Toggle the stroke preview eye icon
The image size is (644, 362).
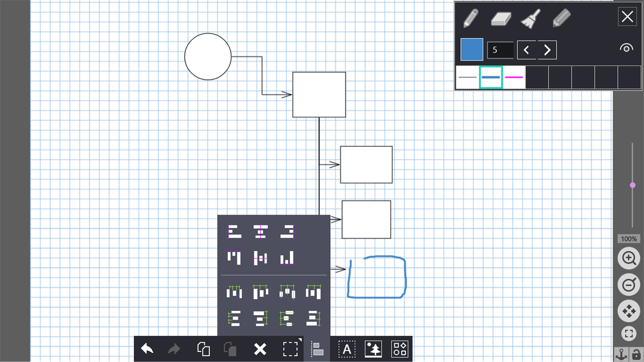[x=626, y=47]
